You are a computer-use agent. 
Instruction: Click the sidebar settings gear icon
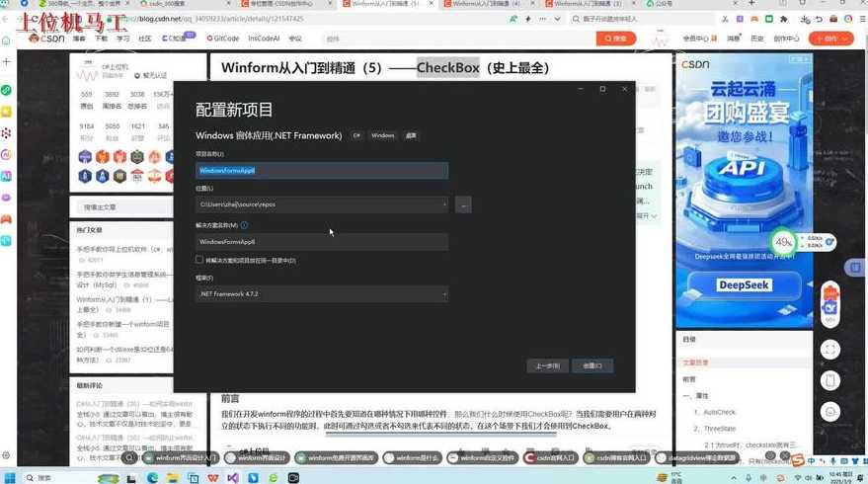coord(6,455)
